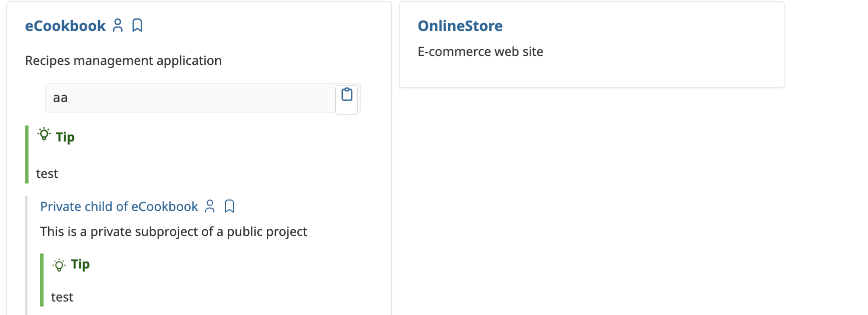Image resolution: width=868 pixels, height=315 pixels.
Task: Open the OnlineStore project link
Action: pyautogui.click(x=460, y=26)
